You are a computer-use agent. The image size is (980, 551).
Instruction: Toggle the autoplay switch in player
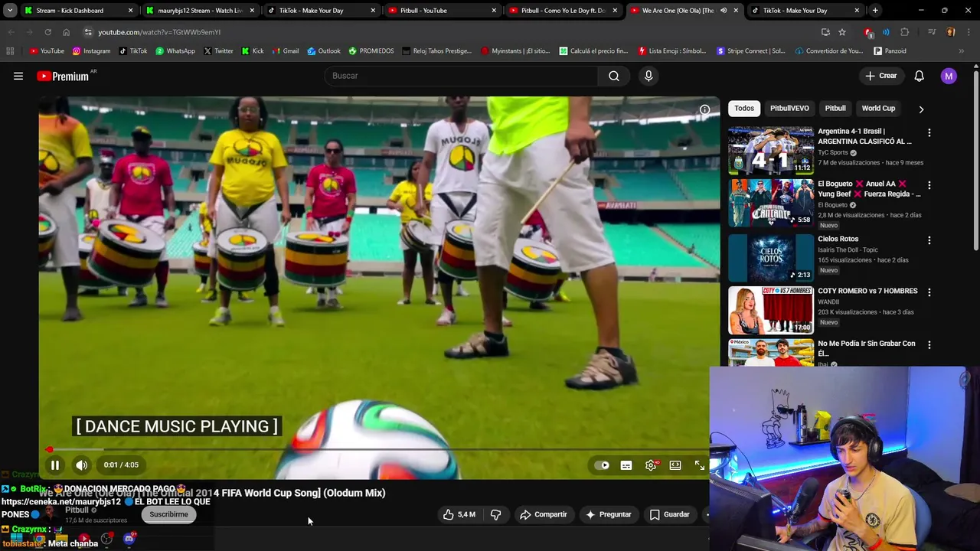(603, 465)
